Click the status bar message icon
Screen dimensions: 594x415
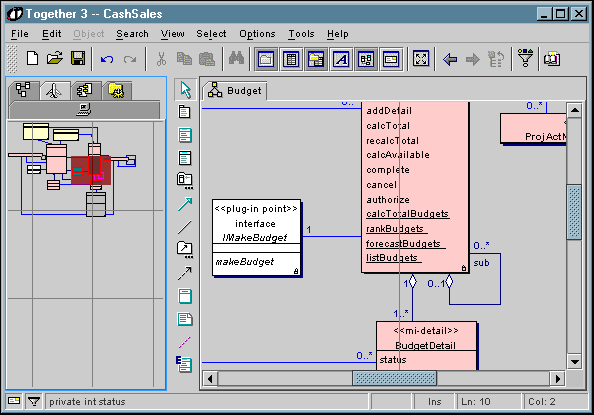click(14, 401)
